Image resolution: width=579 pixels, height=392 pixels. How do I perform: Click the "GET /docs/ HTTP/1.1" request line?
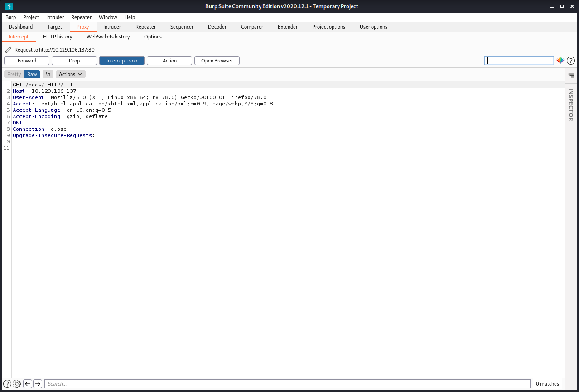click(x=43, y=85)
